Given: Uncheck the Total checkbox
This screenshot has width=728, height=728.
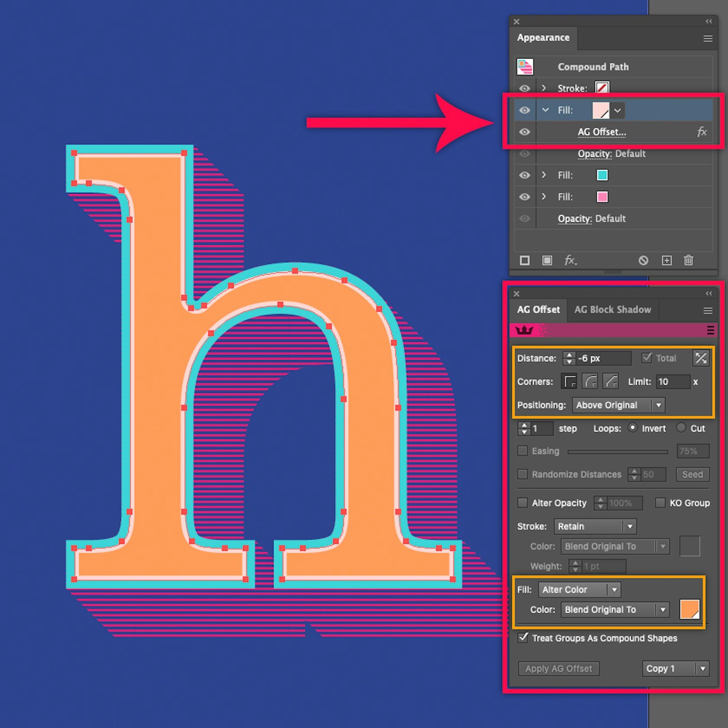Looking at the screenshot, I should click(x=647, y=358).
